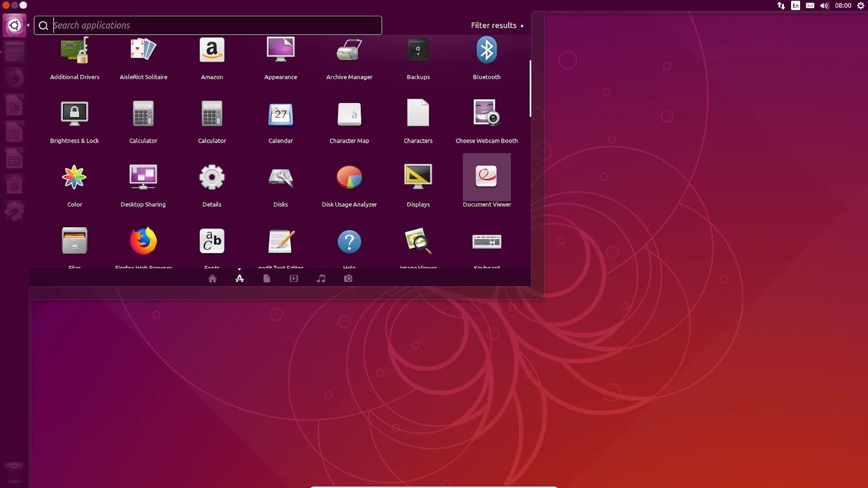This screenshot has height=488, width=868.
Task: Open Brightness & Lock settings
Action: pyautogui.click(x=74, y=114)
